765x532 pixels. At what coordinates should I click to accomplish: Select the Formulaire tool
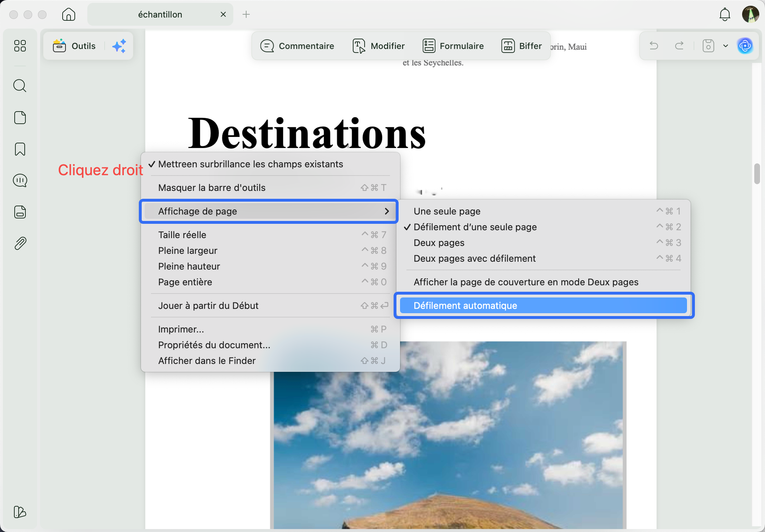453,46
